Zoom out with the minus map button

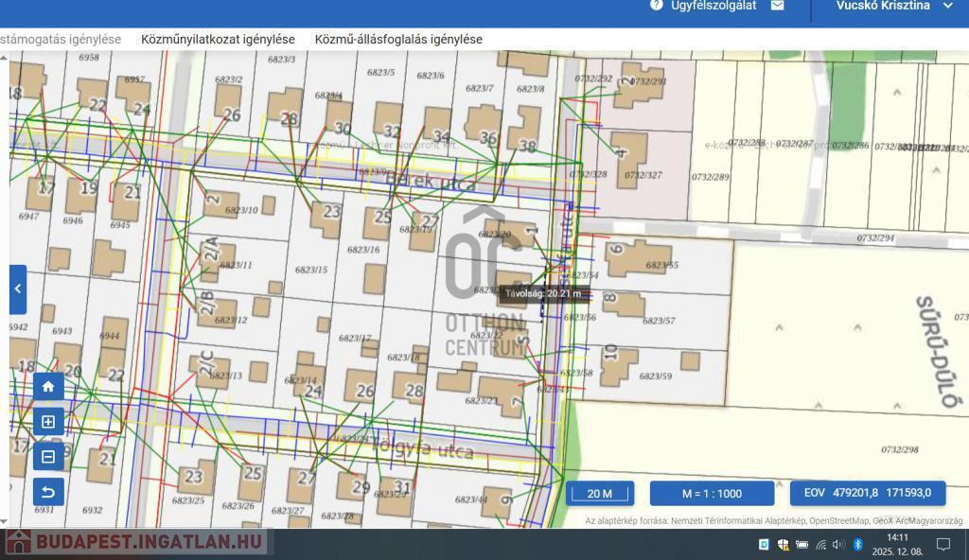click(x=48, y=457)
